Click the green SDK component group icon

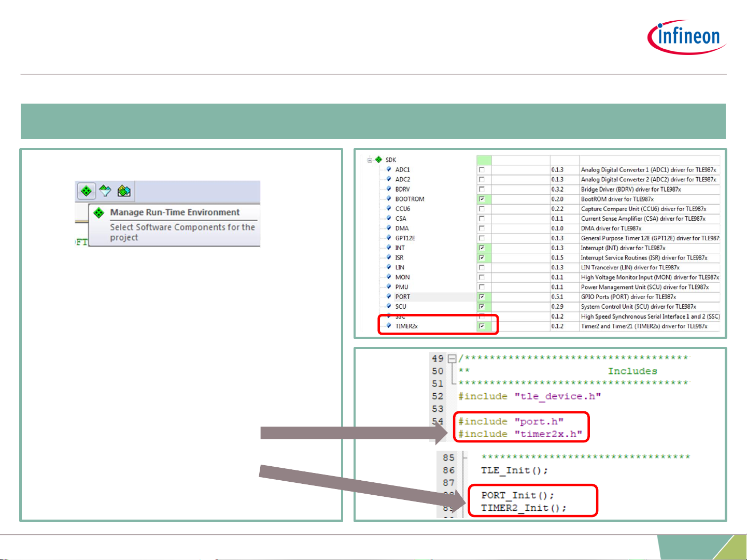[x=378, y=160]
